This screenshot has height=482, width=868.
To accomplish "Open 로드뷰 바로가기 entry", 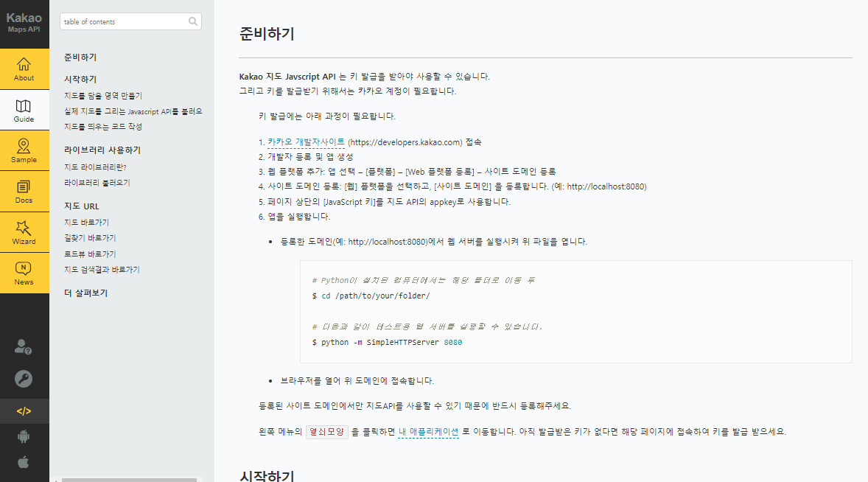I will point(90,254).
